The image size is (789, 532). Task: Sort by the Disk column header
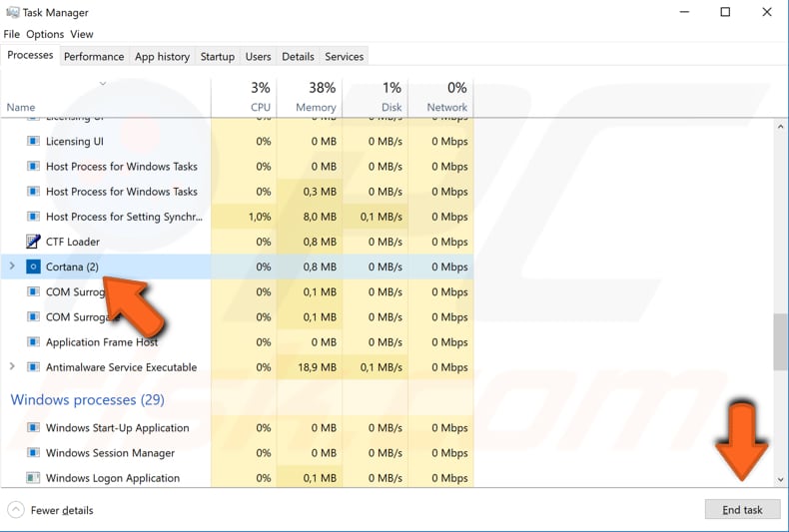[x=376, y=97]
